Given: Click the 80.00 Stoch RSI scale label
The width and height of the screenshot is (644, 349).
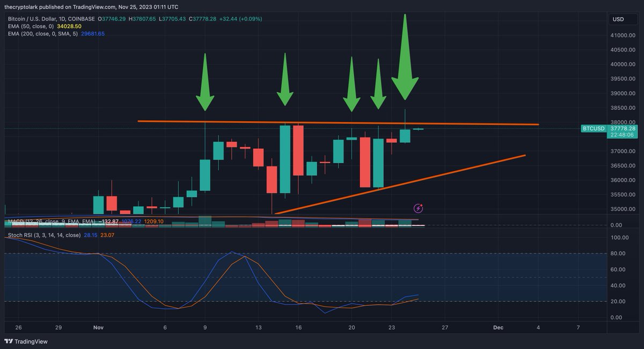Looking at the screenshot, I should tap(618, 253).
